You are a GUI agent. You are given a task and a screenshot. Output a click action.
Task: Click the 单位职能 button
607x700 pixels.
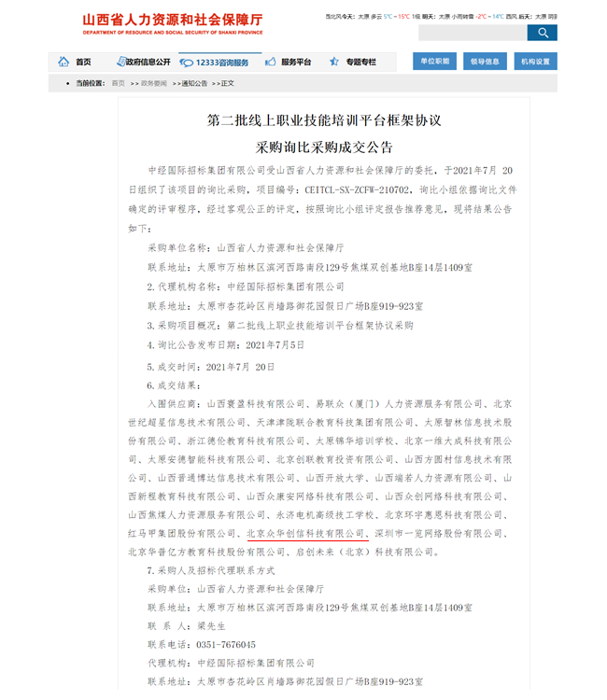434,62
